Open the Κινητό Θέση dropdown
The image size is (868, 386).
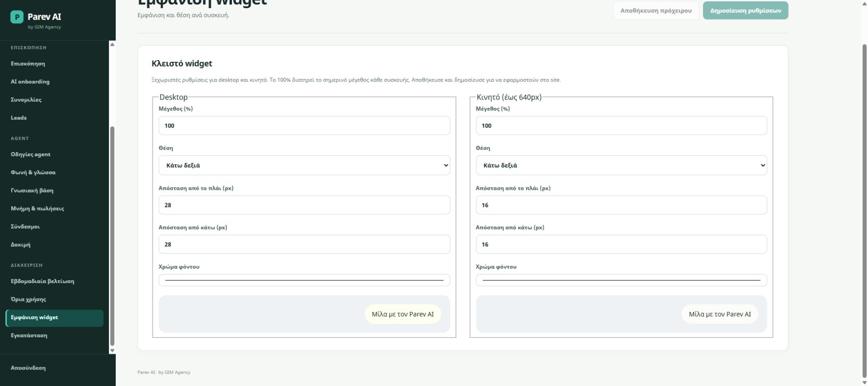pyautogui.click(x=621, y=165)
